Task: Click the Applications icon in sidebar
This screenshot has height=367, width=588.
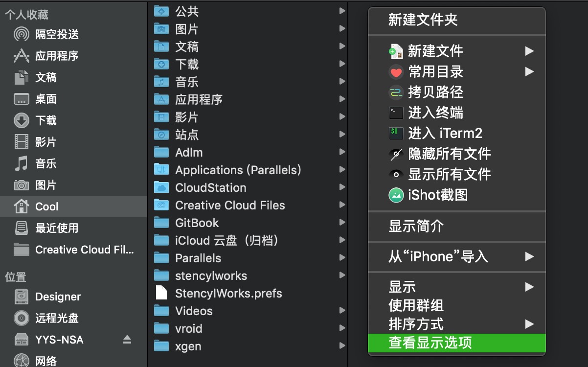Action: click(21, 56)
